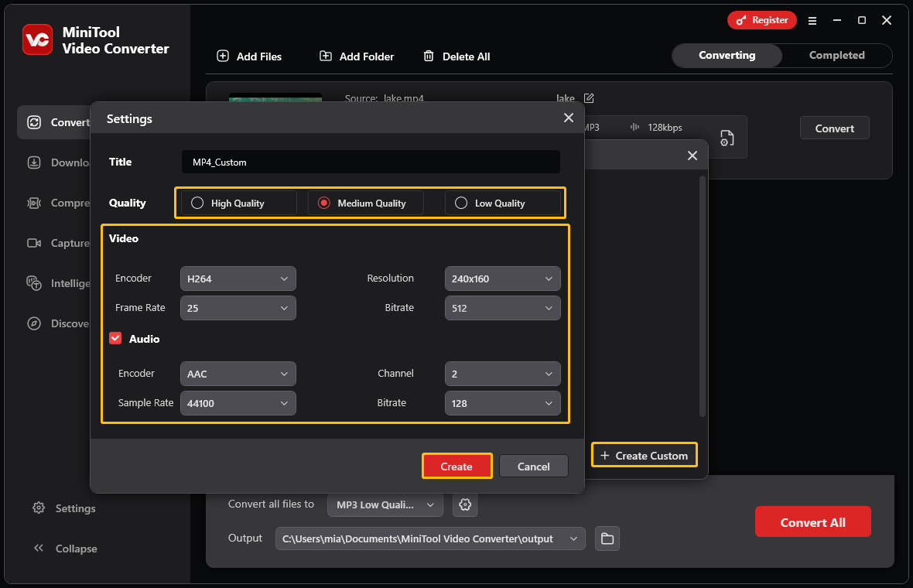Open the Convert all files to dropdown
This screenshot has width=913, height=588.
point(385,504)
